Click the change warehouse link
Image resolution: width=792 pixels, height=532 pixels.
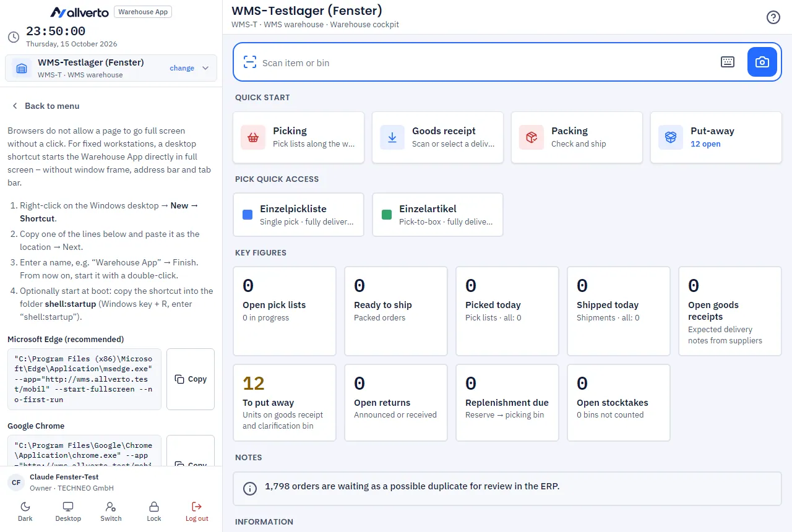[x=182, y=68]
